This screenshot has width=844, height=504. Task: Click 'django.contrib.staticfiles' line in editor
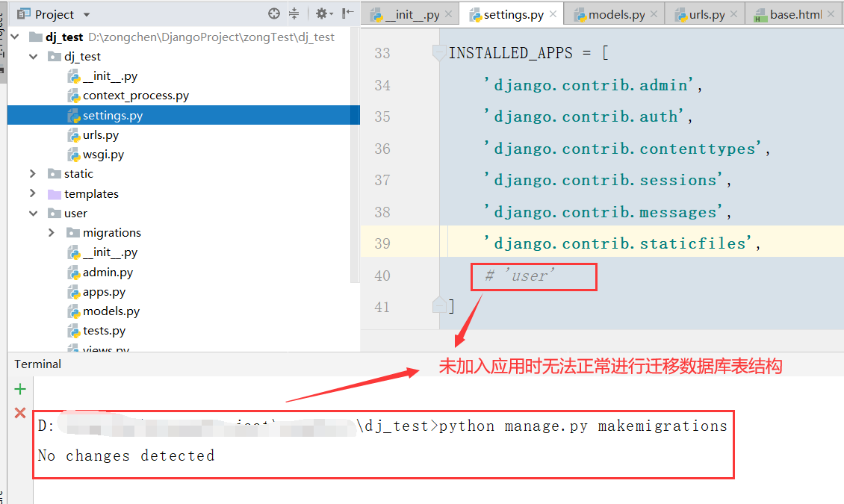pyautogui.click(x=621, y=243)
